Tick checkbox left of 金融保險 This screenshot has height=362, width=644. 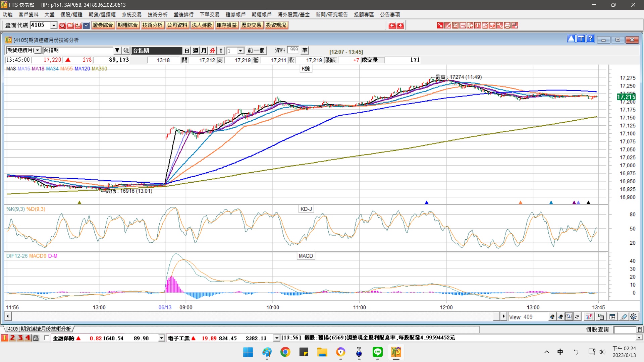[47, 338]
